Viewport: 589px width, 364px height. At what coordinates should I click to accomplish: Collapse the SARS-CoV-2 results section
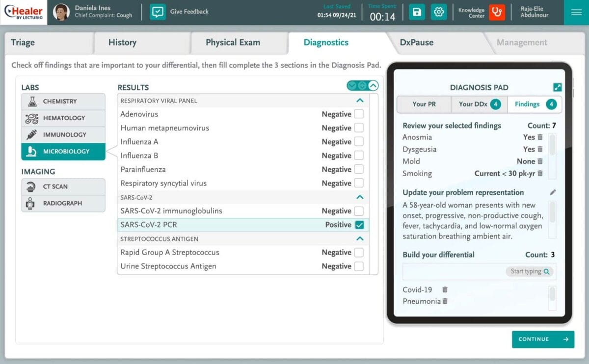click(360, 197)
